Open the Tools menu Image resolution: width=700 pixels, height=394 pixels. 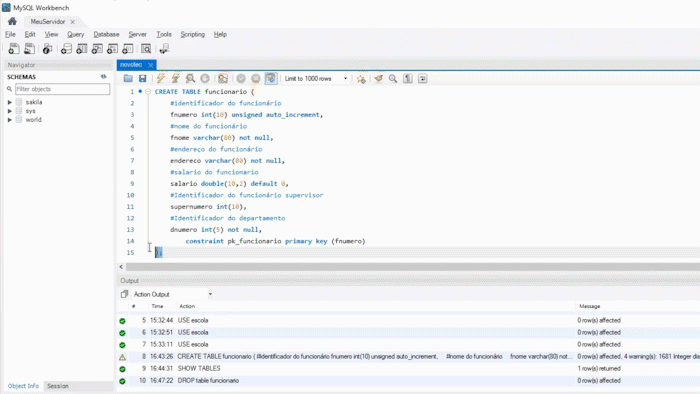click(164, 34)
